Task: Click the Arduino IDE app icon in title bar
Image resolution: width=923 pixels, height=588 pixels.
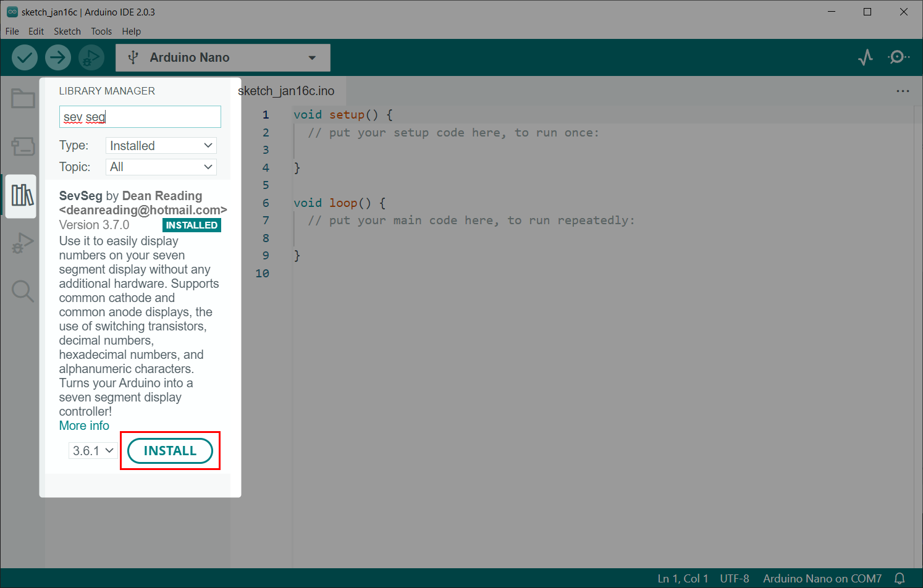Action: pyautogui.click(x=12, y=12)
